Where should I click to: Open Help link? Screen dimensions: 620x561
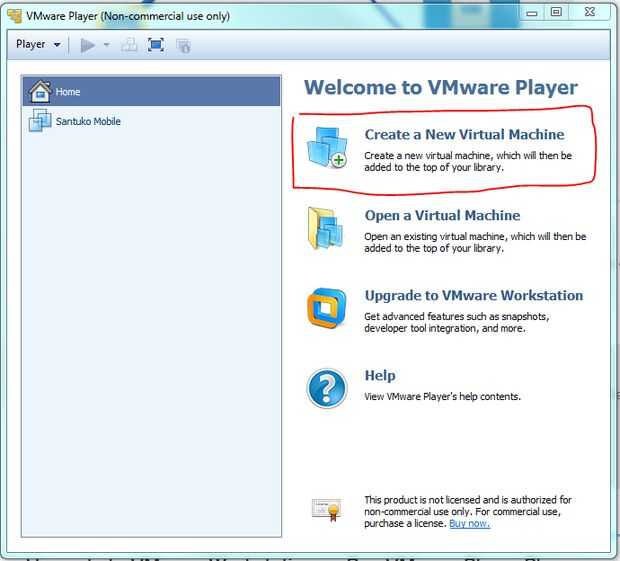[380, 376]
